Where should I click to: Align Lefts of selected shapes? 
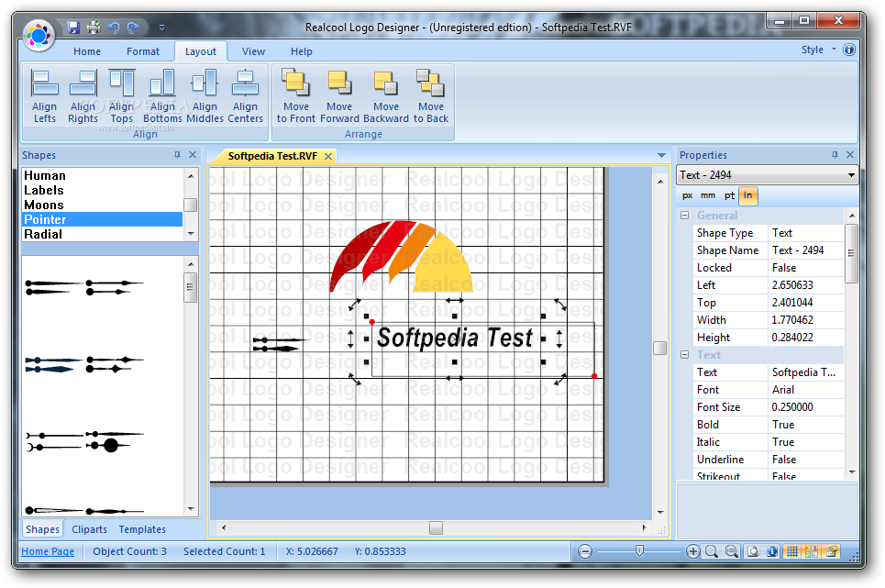click(45, 96)
